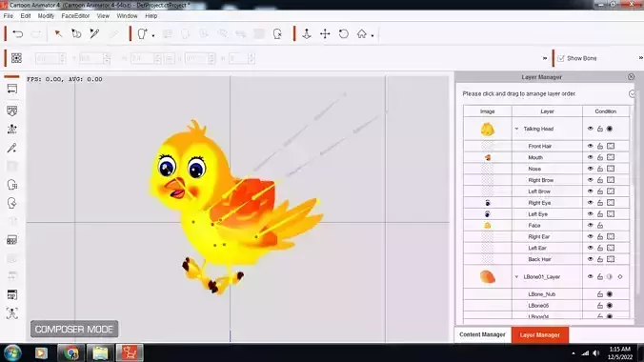Toggle Right Eye layer visibility

(591, 203)
